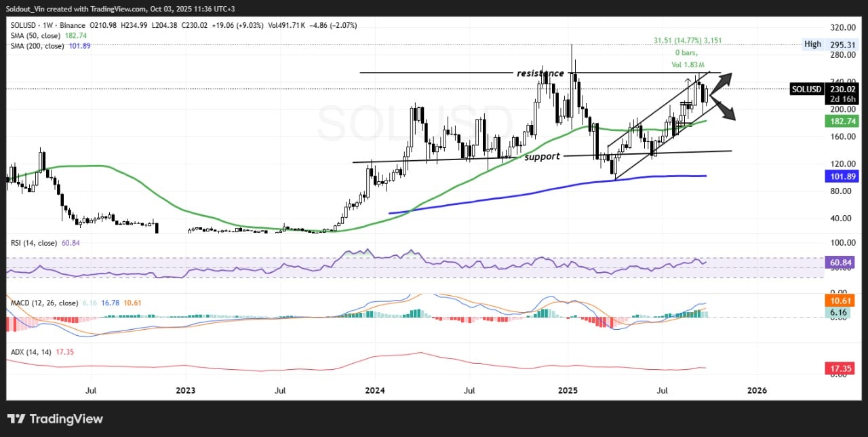Select the blue 101.89 SMA price tag
868x437 pixels.
(841, 176)
